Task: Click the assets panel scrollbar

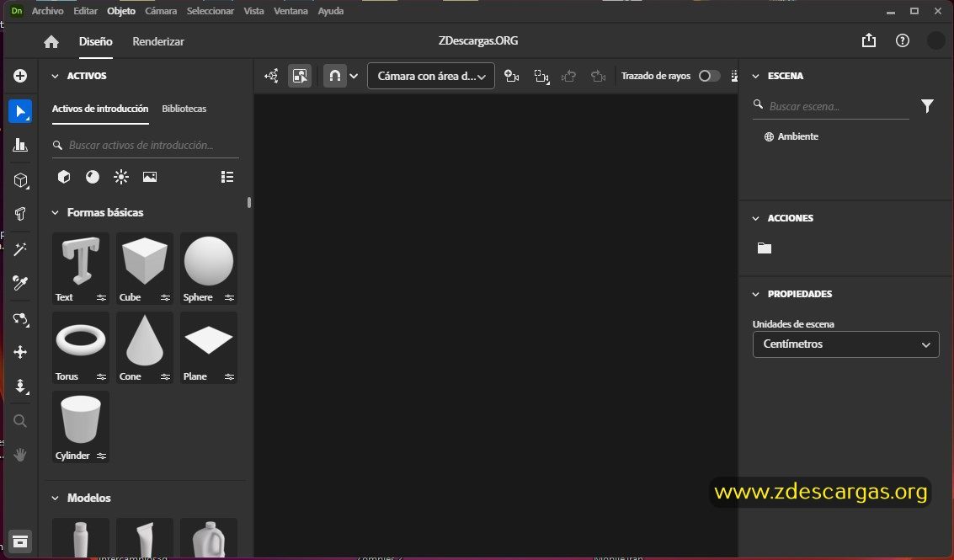Action: (249, 202)
